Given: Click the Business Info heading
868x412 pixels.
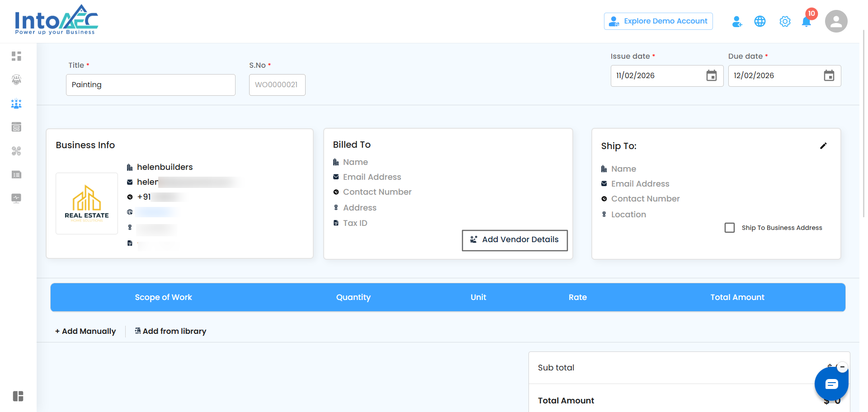Looking at the screenshot, I should click(x=85, y=145).
